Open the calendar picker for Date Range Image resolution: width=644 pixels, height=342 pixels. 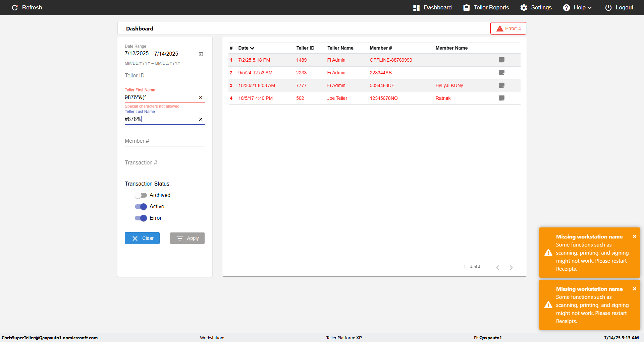coord(201,54)
